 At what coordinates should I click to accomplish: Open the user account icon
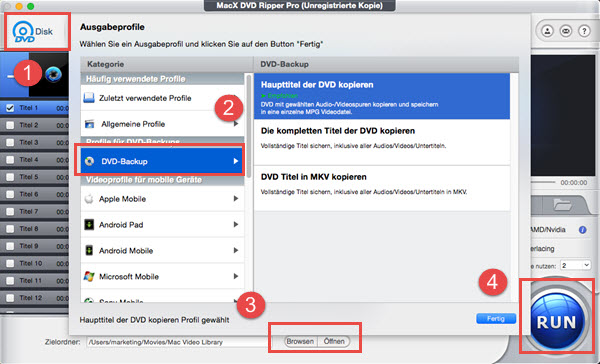pos(548,31)
